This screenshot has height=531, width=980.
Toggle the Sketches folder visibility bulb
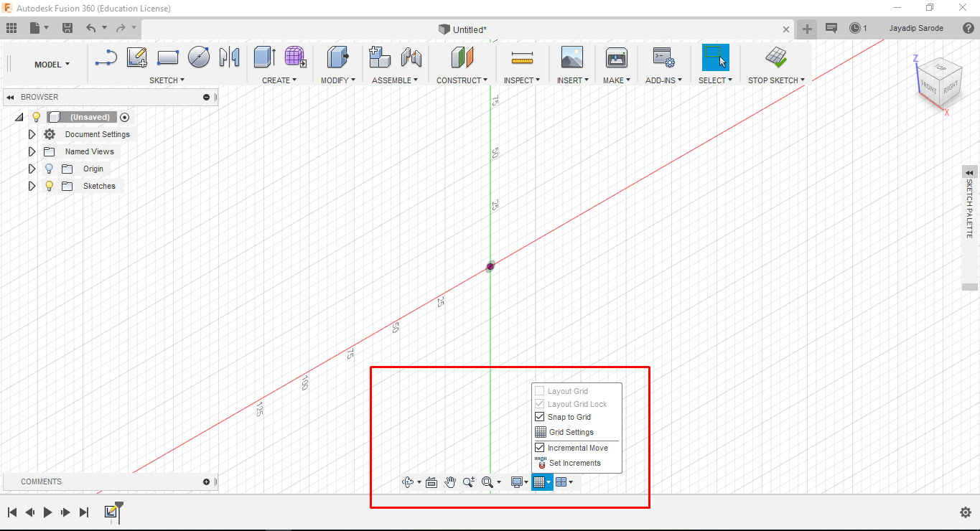point(49,186)
